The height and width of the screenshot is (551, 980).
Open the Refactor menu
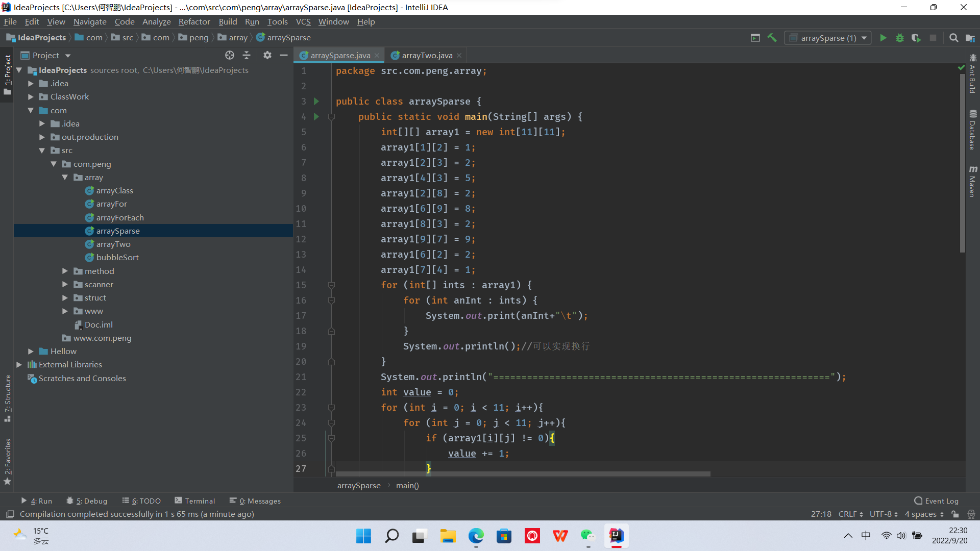(194, 21)
